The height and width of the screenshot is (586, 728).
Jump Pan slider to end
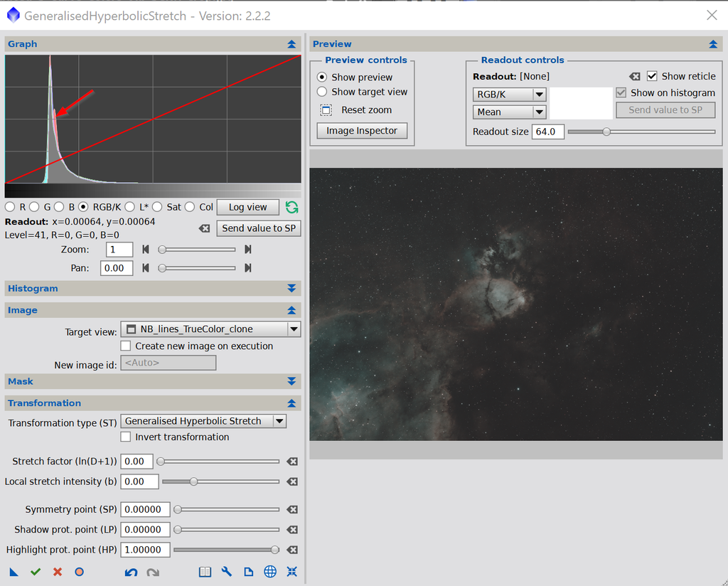(x=248, y=268)
